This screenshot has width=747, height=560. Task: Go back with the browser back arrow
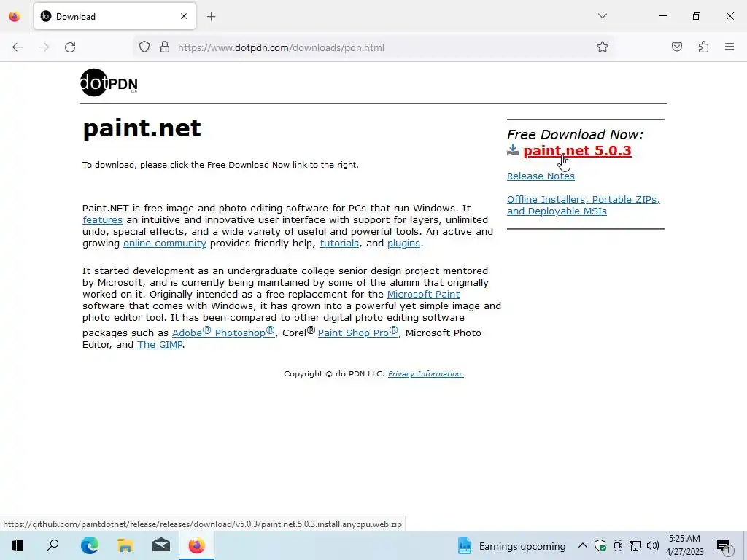pyautogui.click(x=18, y=47)
